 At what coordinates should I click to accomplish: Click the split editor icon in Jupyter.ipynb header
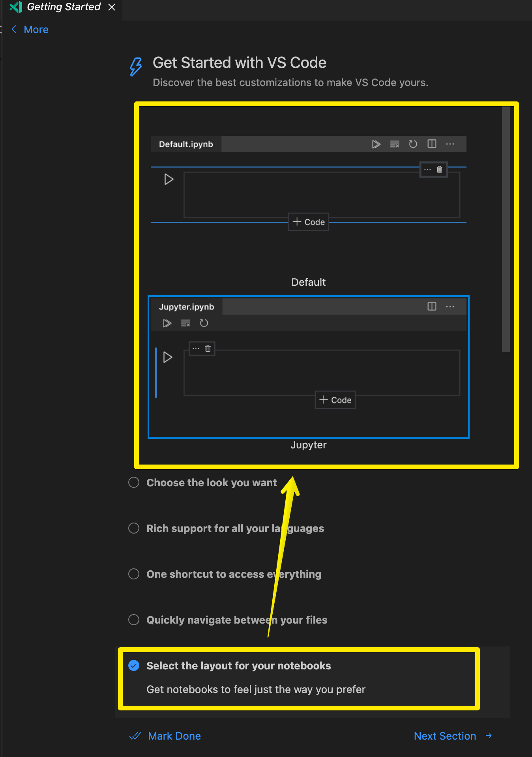click(x=432, y=306)
